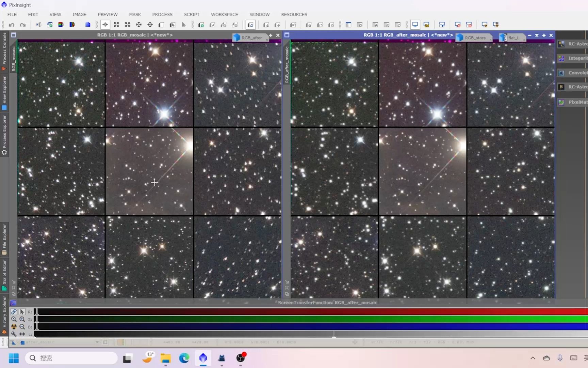
Task: Click the IntegerR process icon
Action: click(x=561, y=58)
